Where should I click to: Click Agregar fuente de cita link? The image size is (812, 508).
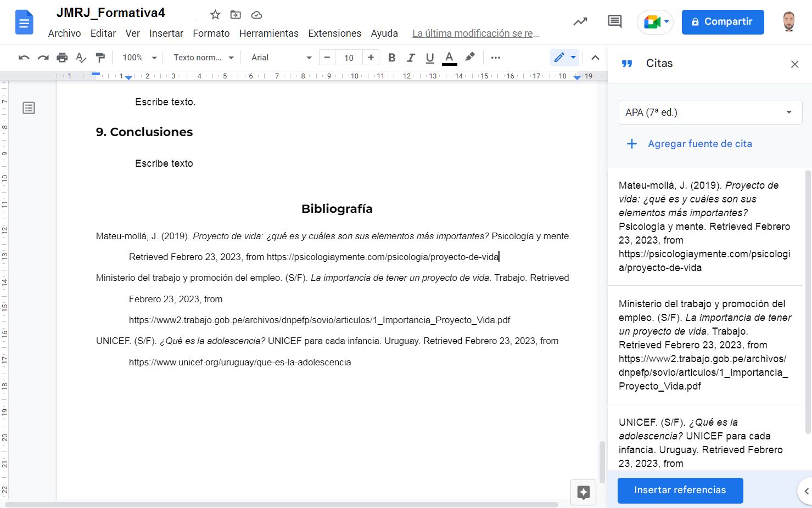point(699,144)
